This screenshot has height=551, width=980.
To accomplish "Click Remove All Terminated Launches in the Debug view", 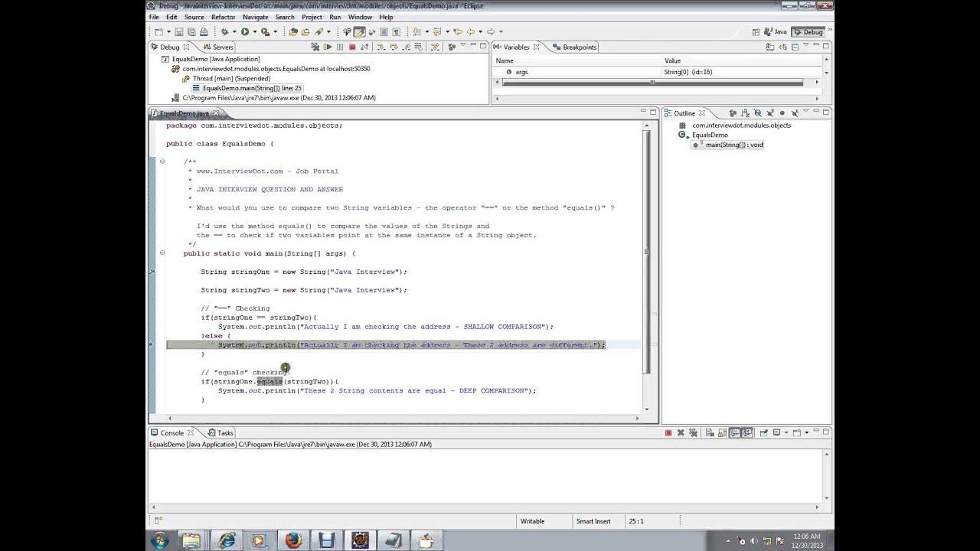I will coord(315,47).
